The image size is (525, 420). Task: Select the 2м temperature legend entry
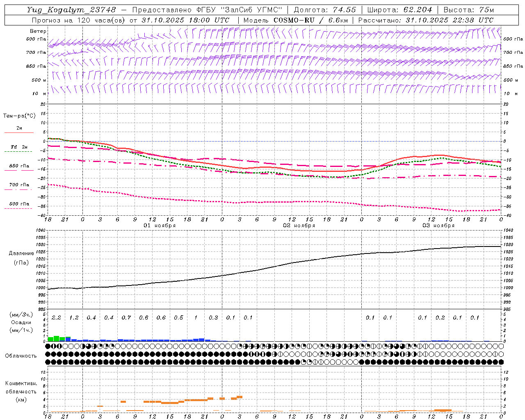pyautogui.click(x=19, y=128)
